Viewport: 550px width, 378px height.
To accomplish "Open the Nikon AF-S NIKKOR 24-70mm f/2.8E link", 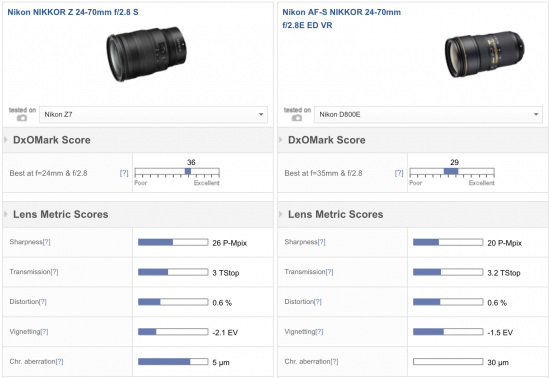I will point(342,19).
